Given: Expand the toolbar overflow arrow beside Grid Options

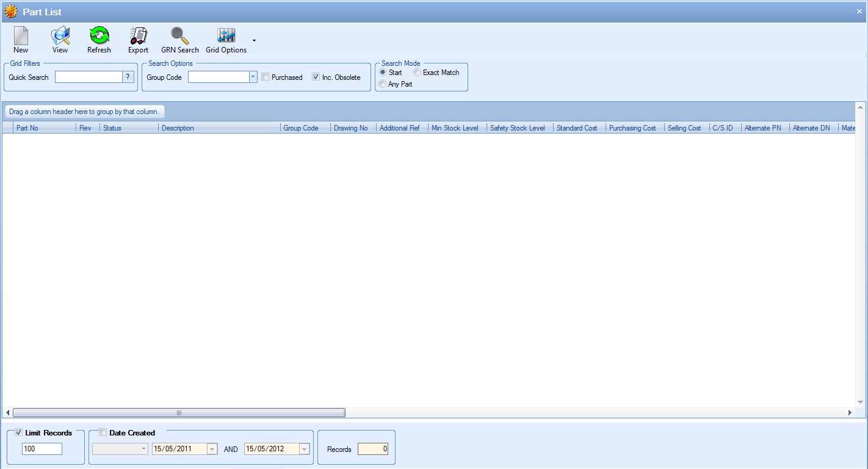Looking at the screenshot, I should click(x=254, y=41).
